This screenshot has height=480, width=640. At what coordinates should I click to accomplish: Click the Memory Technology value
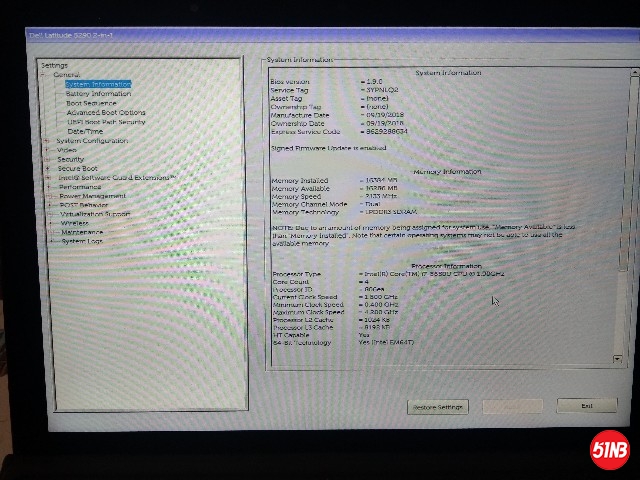(391, 212)
